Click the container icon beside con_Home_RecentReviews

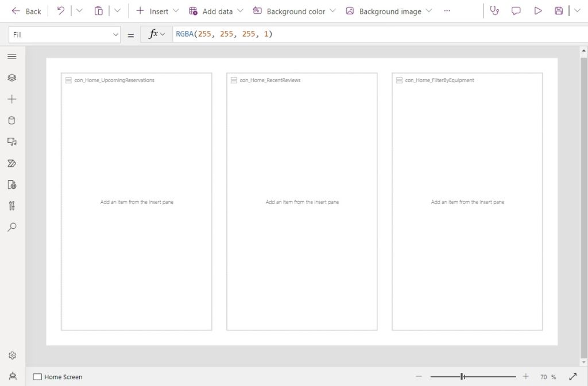pos(234,80)
